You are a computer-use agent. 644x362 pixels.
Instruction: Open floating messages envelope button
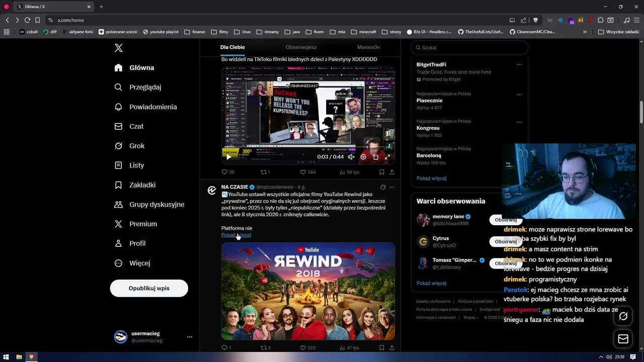[x=623, y=339]
